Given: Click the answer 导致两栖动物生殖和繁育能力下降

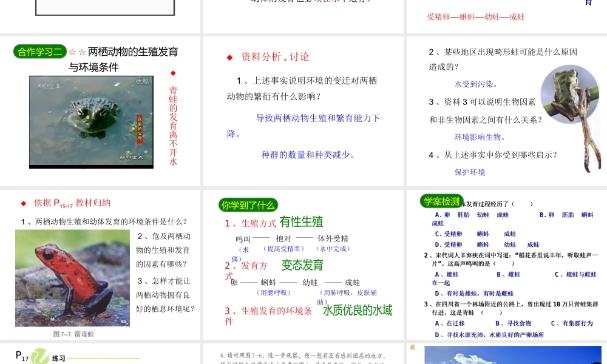Looking at the screenshot, I should 303,126.
